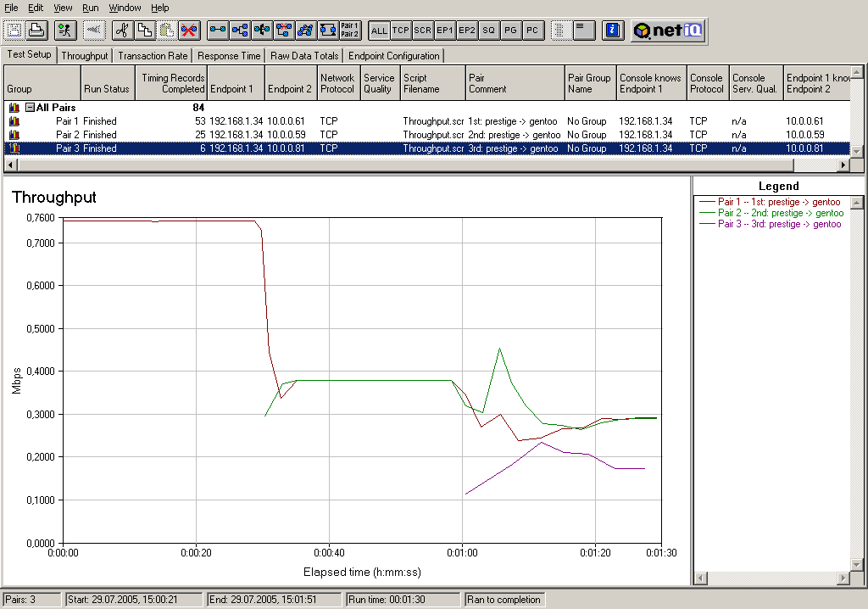
Task: Click the All Pairs group chart icon
Action: 14,108
